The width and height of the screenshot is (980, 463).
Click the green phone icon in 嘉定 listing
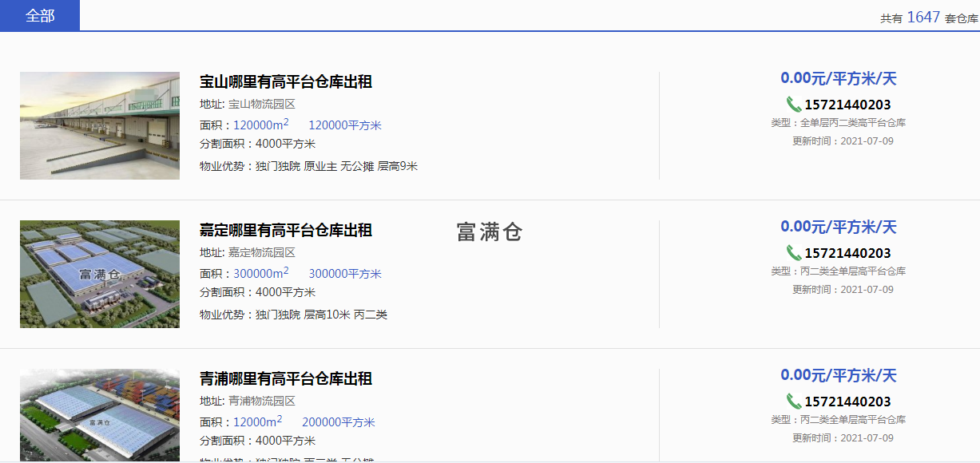pos(793,252)
